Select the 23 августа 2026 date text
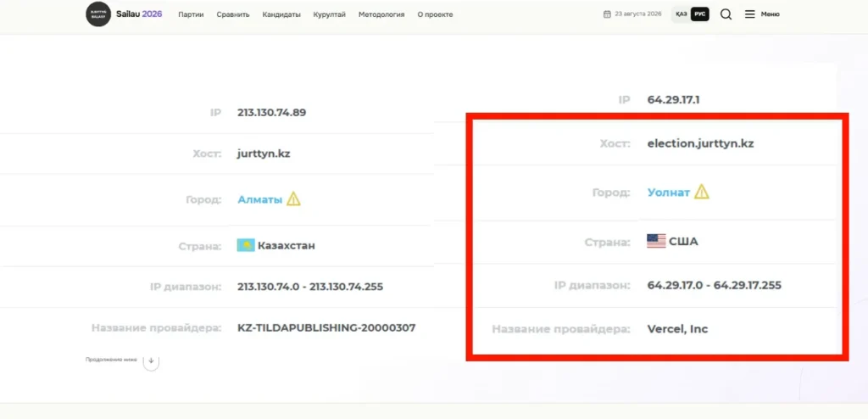The height and width of the screenshot is (419, 868). click(x=637, y=14)
